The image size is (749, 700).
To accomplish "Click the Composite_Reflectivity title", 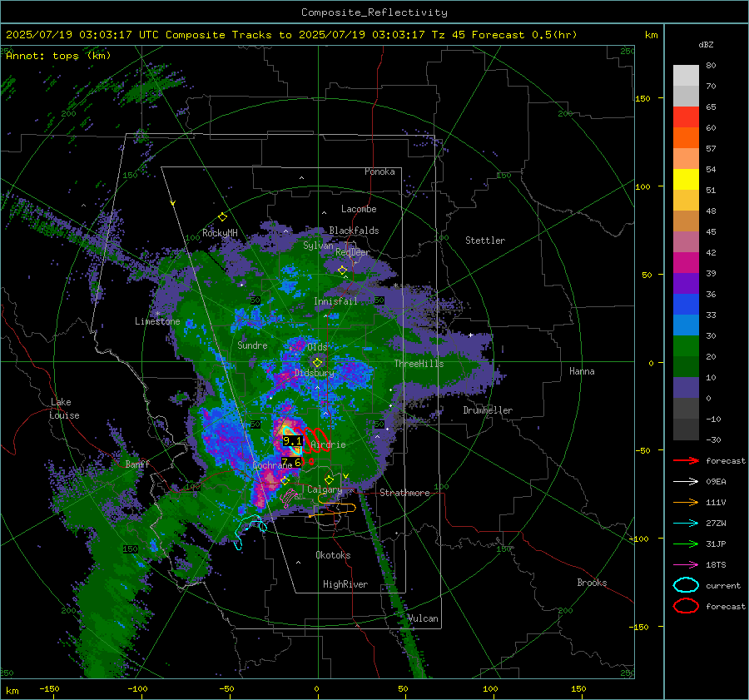I will tap(374, 12).
